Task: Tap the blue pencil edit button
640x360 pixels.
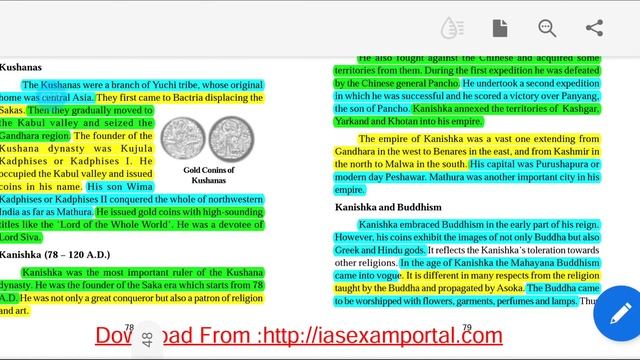Action: point(620,313)
